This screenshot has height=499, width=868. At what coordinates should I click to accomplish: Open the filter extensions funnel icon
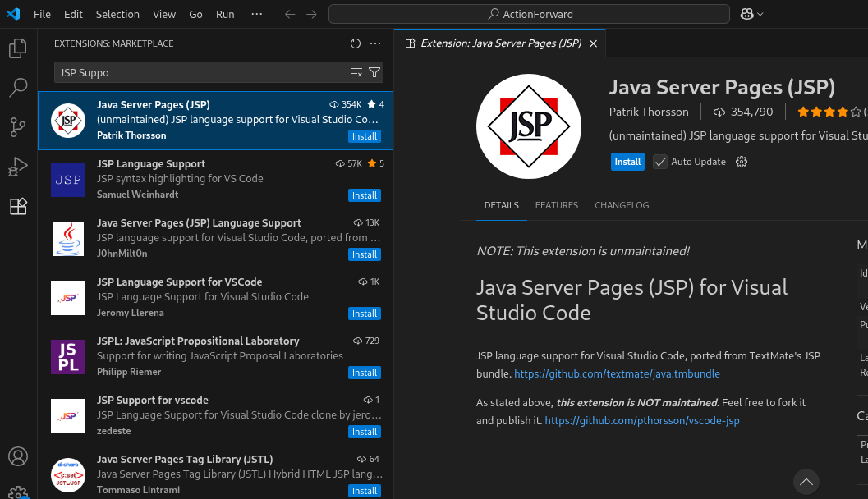pos(374,72)
